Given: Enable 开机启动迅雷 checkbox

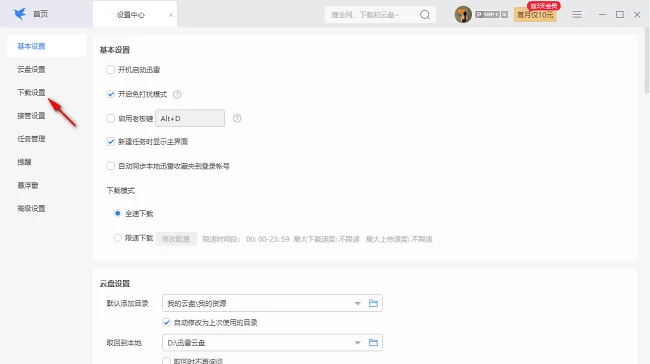Looking at the screenshot, I should tap(110, 70).
